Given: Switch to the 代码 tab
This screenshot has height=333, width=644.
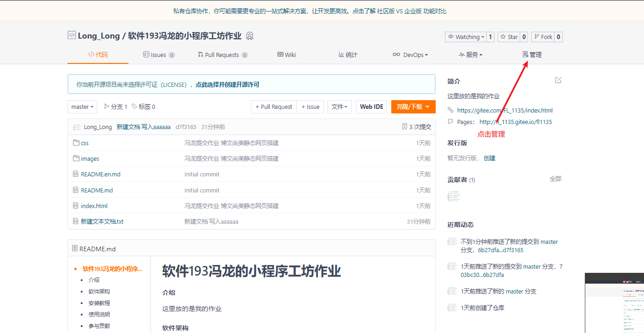Looking at the screenshot, I should pyautogui.click(x=98, y=55).
